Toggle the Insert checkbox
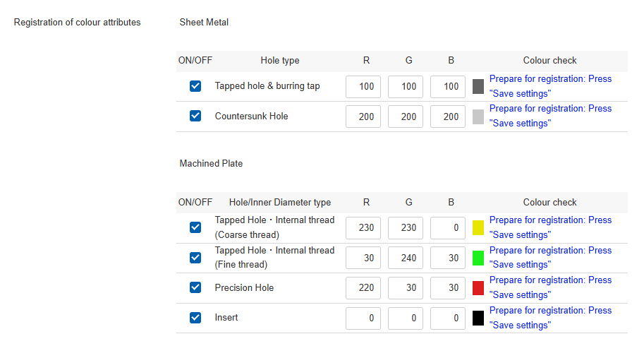This screenshot has width=644, height=358. pyautogui.click(x=195, y=318)
